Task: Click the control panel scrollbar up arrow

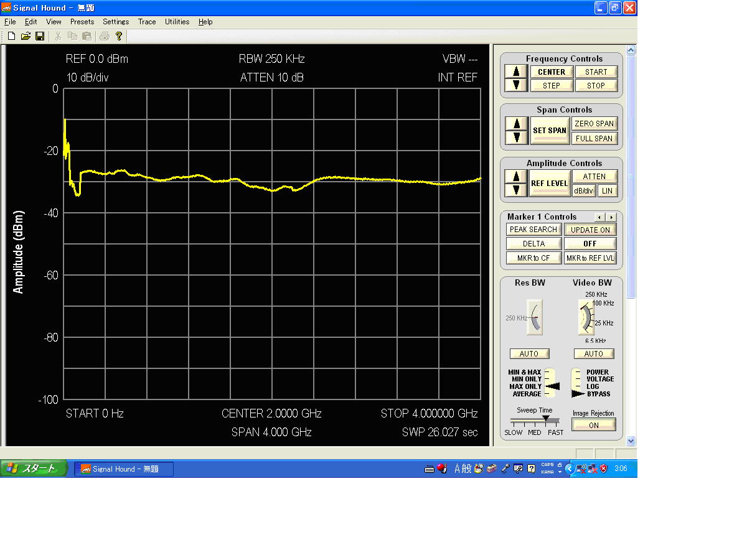Action: pos(631,50)
